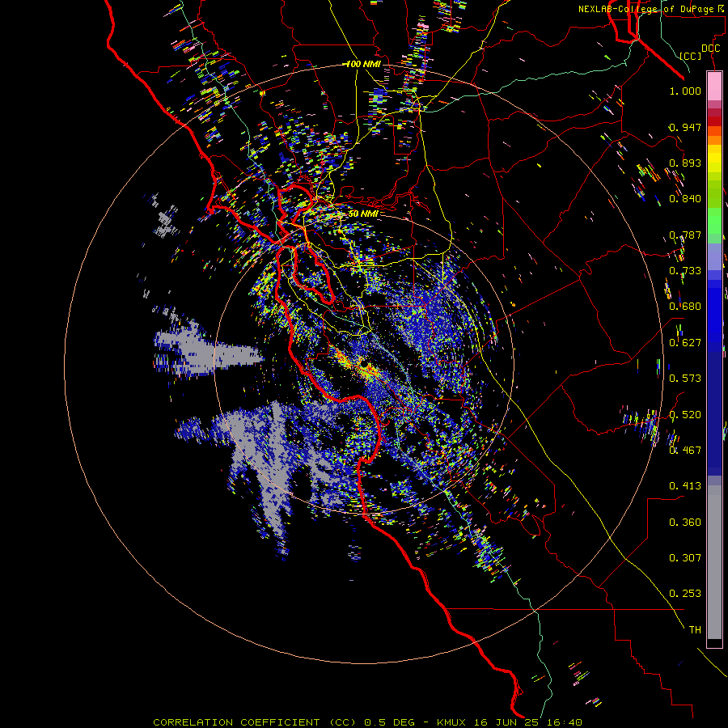
Task: Select the 0.627 scale value
Action: coord(685,343)
